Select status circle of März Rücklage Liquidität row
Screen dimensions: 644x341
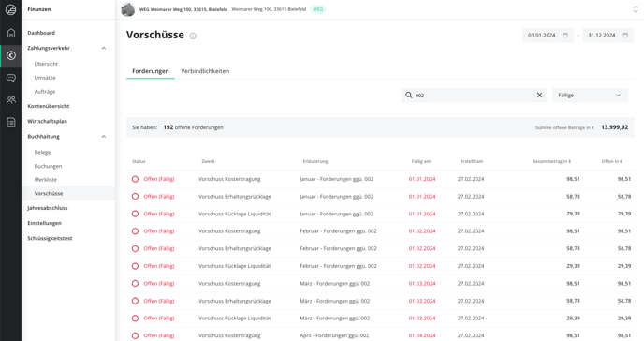click(135, 319)
